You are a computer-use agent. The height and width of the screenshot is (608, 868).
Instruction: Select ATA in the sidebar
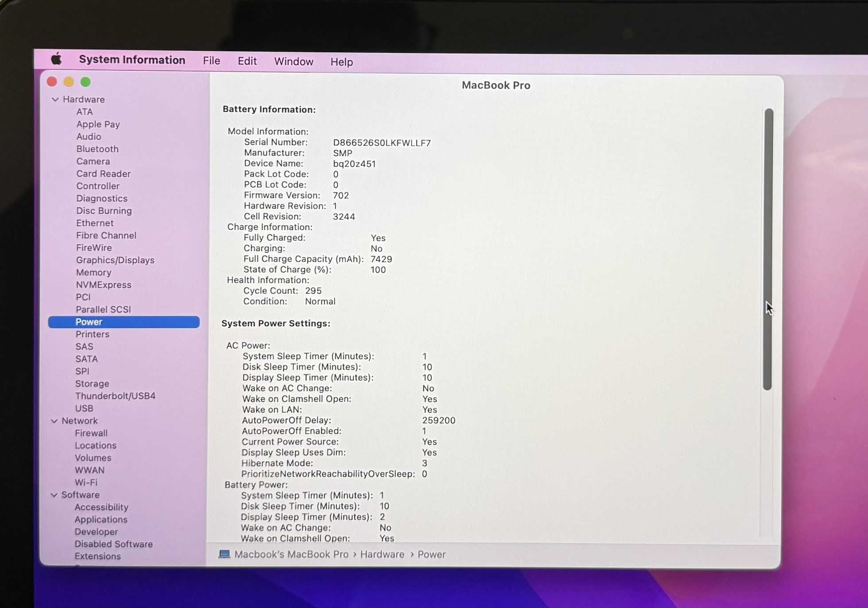[85, 112]
